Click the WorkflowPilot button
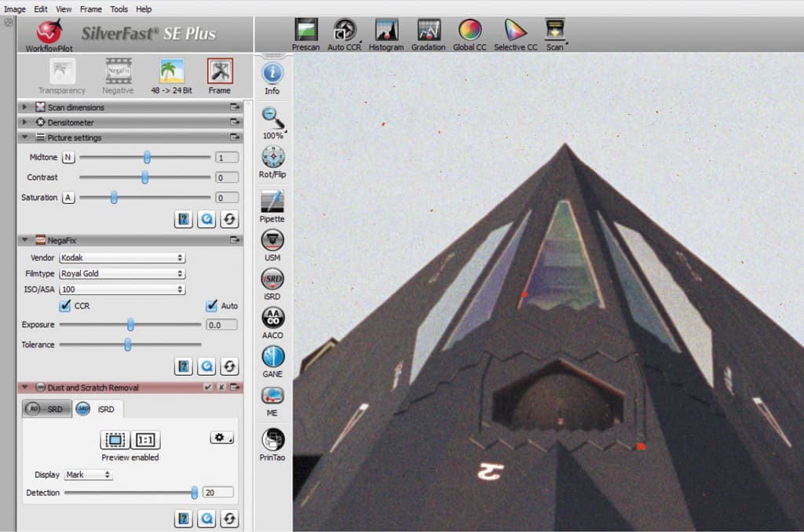 (49, 35)
